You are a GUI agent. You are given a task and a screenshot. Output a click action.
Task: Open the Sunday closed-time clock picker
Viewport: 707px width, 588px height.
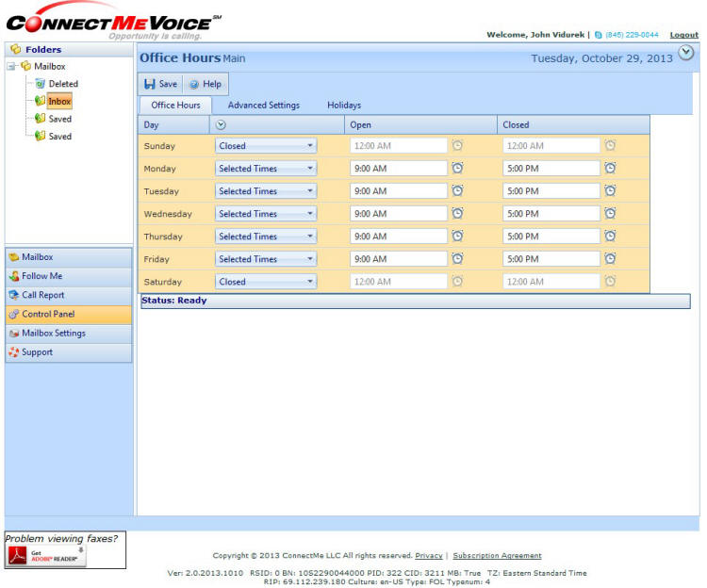click(611, 145)
